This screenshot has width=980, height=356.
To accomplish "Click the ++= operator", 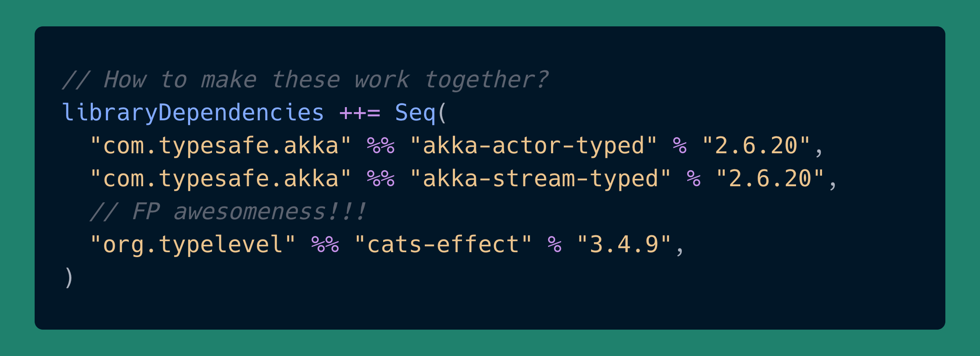I will click(360, 113).
